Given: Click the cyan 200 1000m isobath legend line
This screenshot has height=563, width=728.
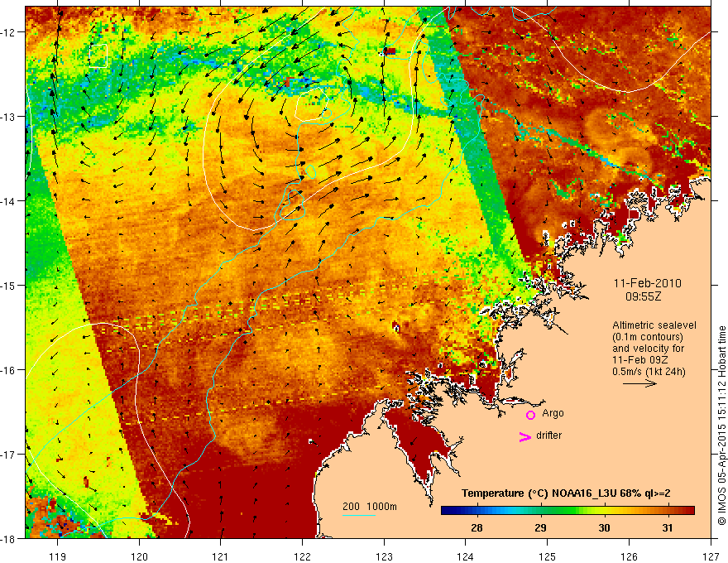Looking at the screenshot, I should [359, 515].
